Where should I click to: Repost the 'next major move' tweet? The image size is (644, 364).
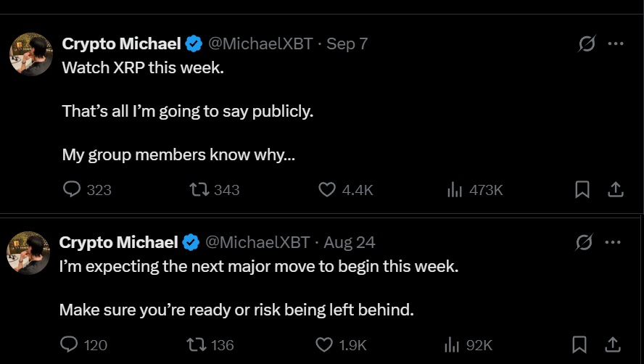[x=194, y=344]
